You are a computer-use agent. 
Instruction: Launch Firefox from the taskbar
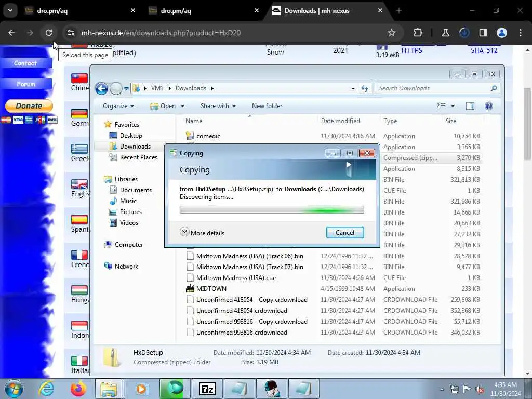click(x=78, y=389)
